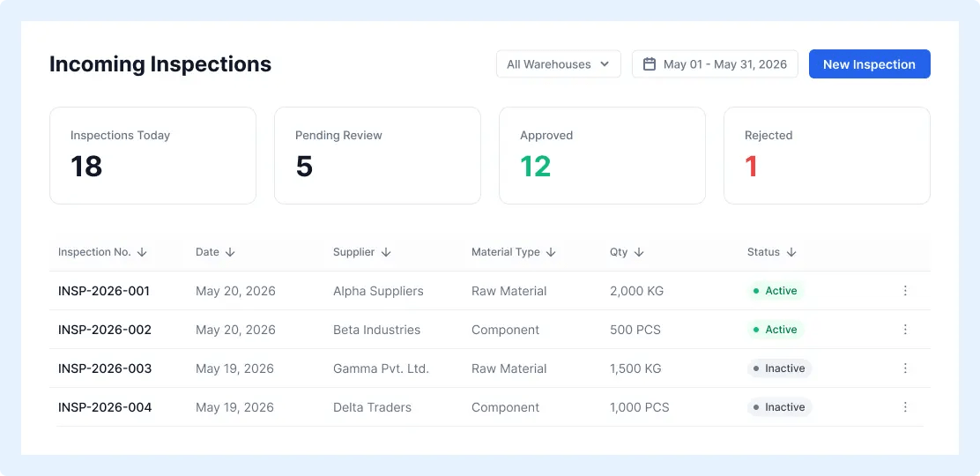This screenshot has height=476, width=980.
Task: Click the Inactive status badge for Gamma Pvt. Ltd.
Action: tap(779, 368)
